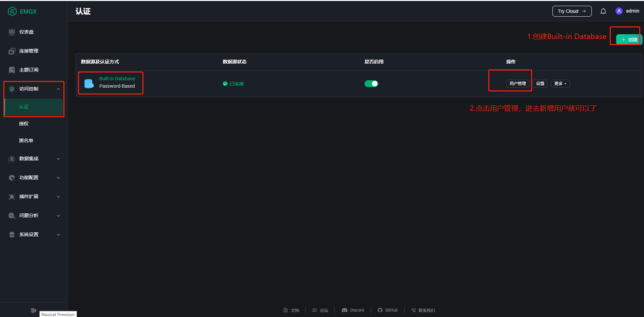Image resolution: width=644 pixels, height=317 pixels.
Task: Expand the 插件扩展 menu chevron
Action: pos(58,197)
